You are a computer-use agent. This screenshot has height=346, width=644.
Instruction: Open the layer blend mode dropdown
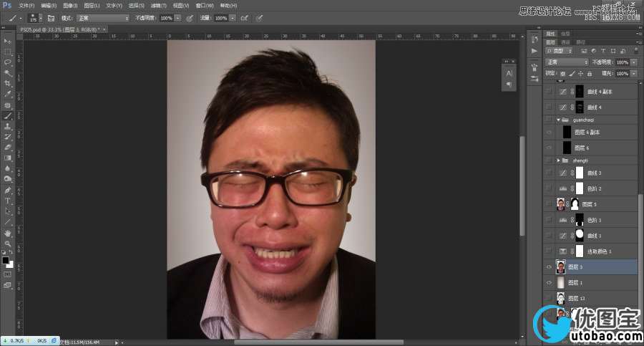pos(567,62)
